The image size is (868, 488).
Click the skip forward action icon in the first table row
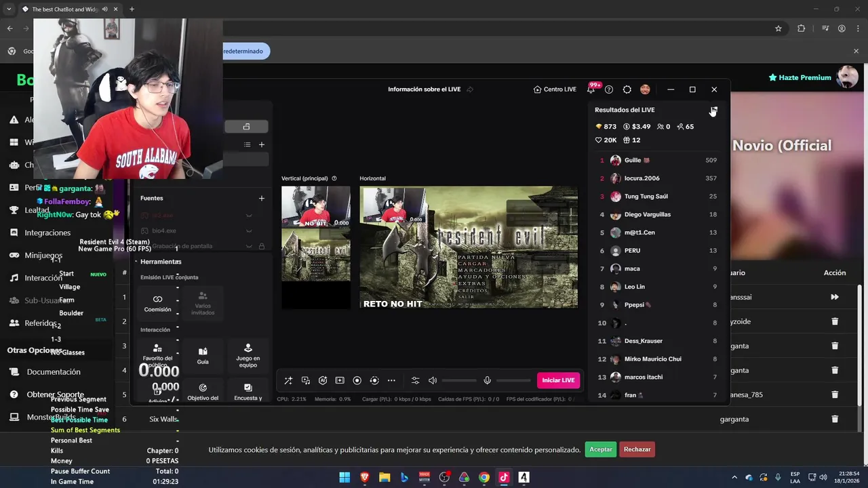tap(835, 297)
